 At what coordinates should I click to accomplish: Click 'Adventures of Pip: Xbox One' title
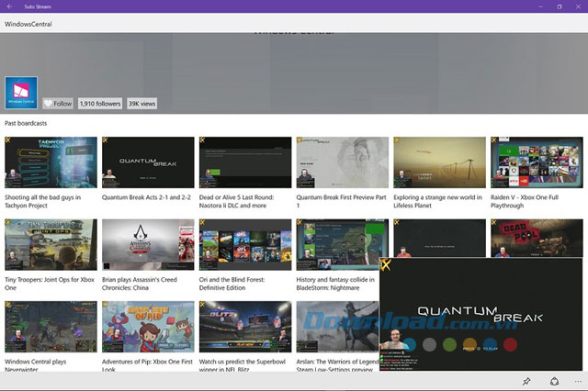[x=147, y=365]
